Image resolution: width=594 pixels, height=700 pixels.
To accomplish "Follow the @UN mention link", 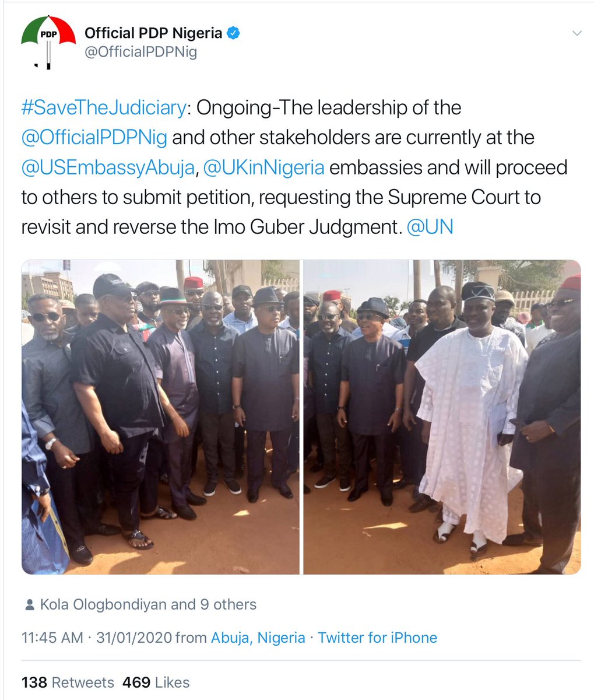I will [x=430, y=227].
